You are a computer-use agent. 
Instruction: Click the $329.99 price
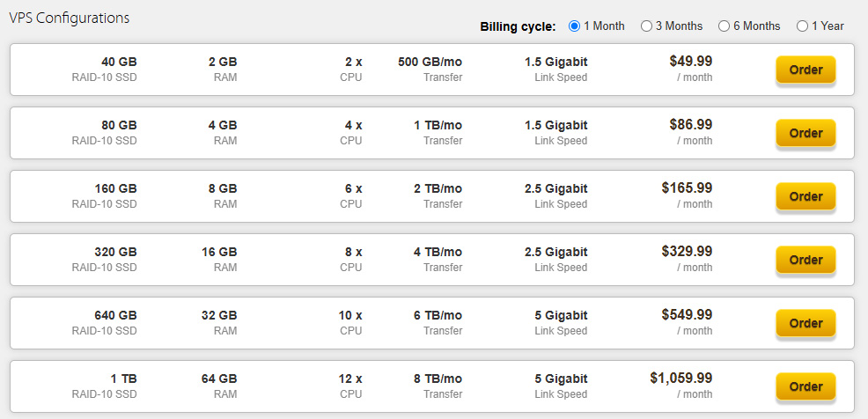687,251
